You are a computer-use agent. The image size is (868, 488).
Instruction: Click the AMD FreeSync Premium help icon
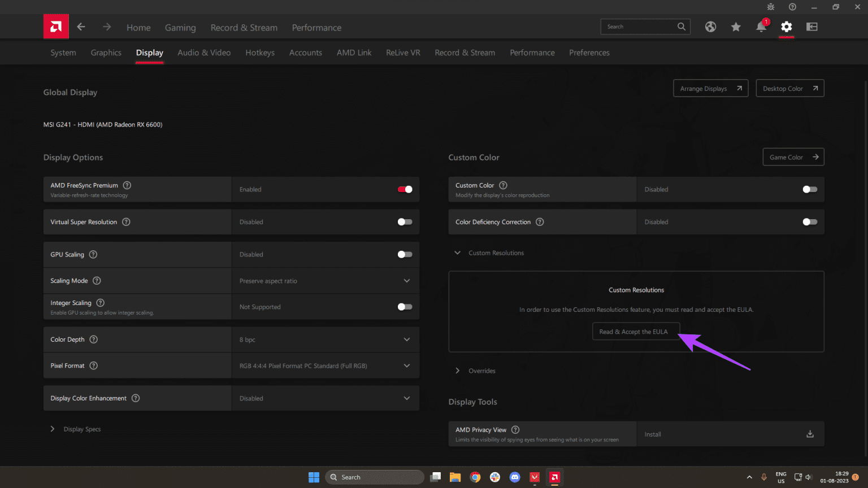tap(127, 185)
